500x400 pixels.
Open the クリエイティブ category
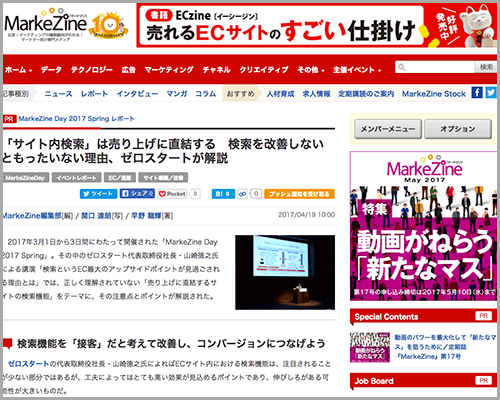(264, 70)
